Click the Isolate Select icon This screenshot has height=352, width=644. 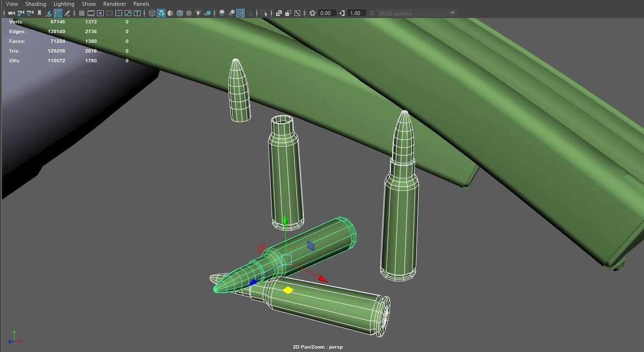coord(264,13)
